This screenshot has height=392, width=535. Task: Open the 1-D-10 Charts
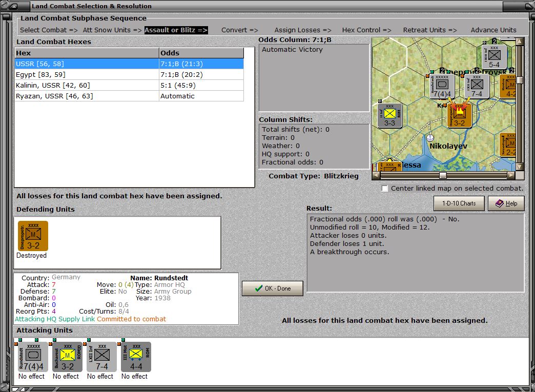459,203
